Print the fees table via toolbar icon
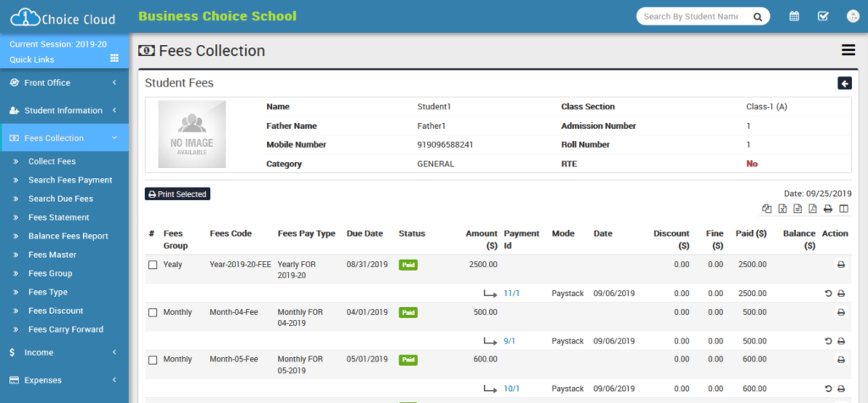The height and width of the screenshot is (403, 868). [827, 209]
